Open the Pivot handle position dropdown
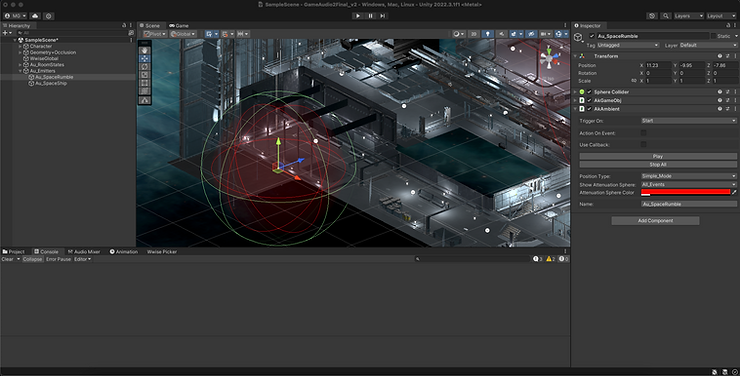This screenshot has height=376, width=740. point(155,34)
